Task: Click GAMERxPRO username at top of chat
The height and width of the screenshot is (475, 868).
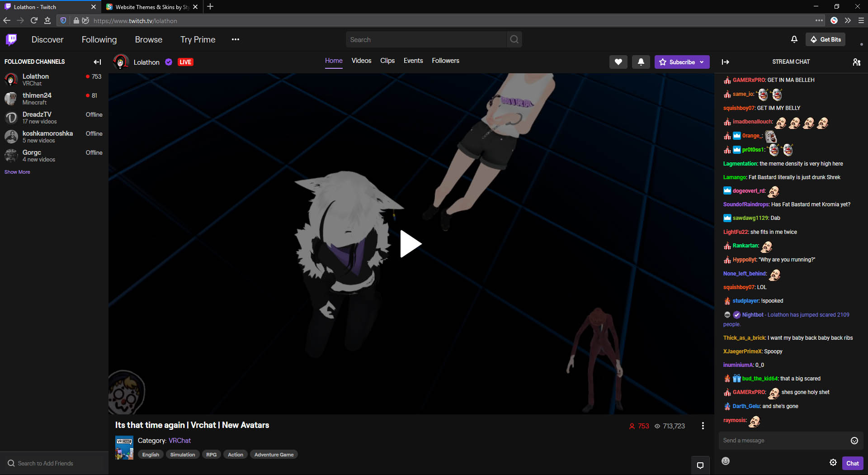Action: point(749,80)
